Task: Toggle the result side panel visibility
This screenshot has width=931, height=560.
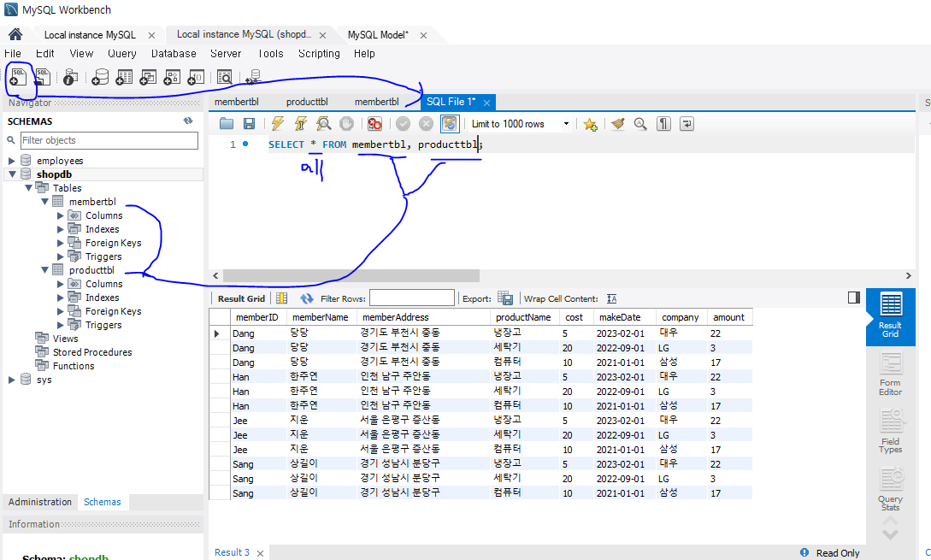Action: pos(854,298)
